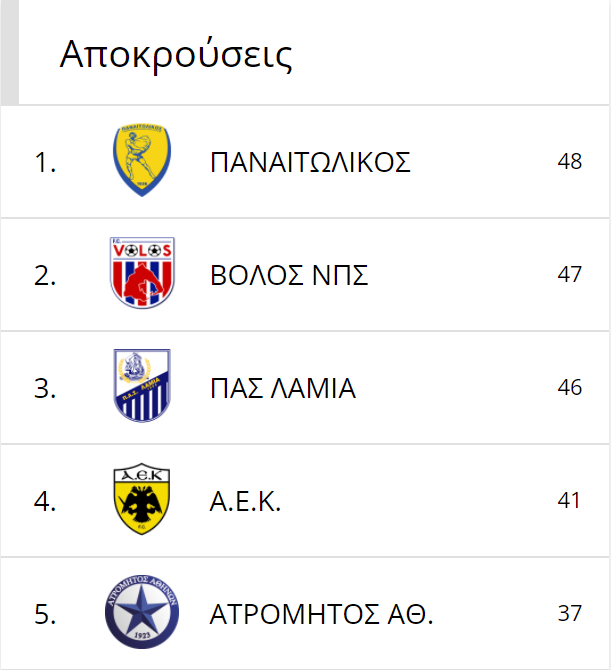Click the 37 saves value for Atromitos
The image size is (611, 670).
pos(570,613)
